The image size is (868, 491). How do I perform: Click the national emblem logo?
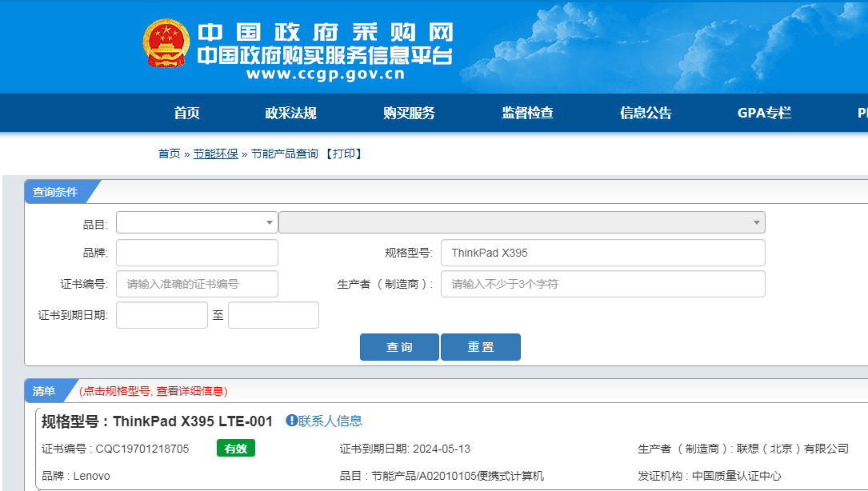(166, 43)
